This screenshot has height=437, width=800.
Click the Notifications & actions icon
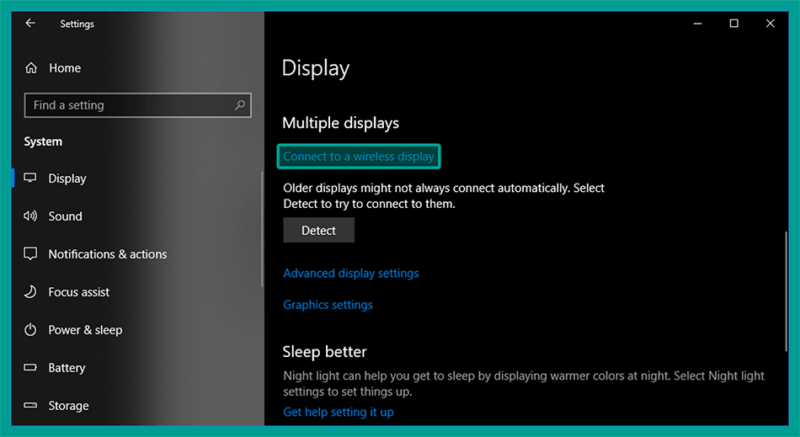[x=31, y=254]
